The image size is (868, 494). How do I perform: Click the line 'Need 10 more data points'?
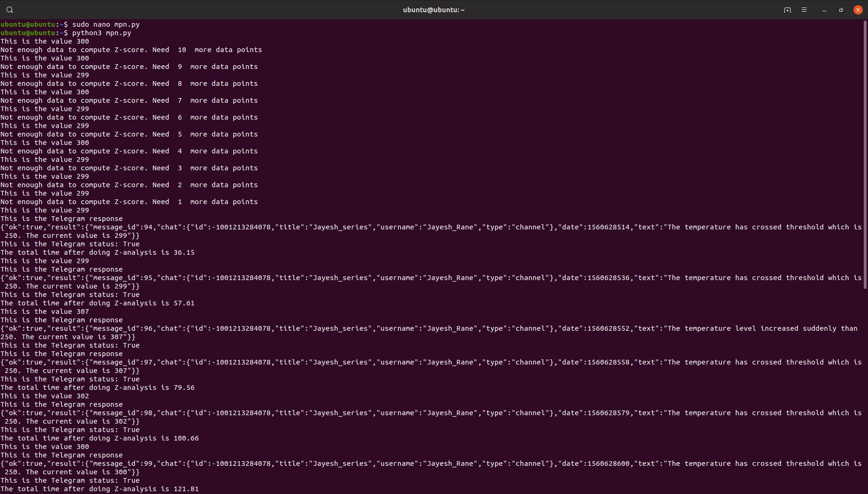[x=131, y=50]
